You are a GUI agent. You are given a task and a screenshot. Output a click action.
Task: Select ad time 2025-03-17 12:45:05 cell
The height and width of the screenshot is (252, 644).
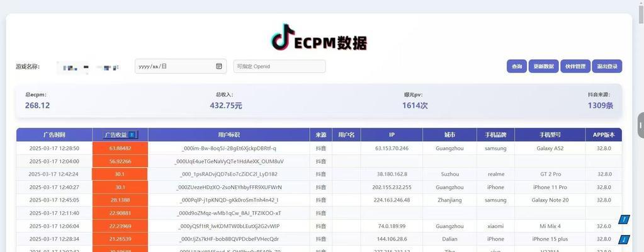point(54,200)
